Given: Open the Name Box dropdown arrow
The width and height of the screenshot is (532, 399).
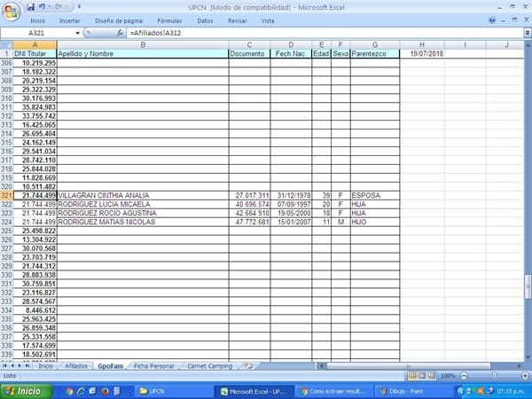Looking at the screenshot, I should pos(77,33).
